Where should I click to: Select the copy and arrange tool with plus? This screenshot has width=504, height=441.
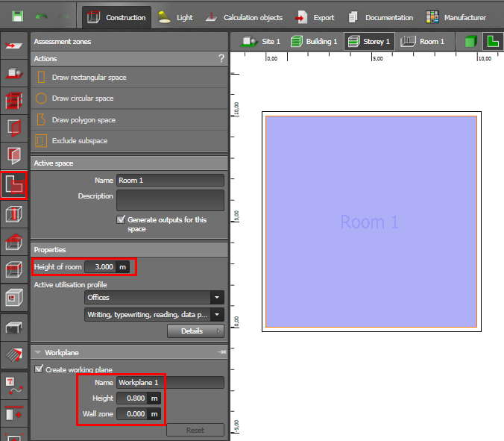(14, 413)
